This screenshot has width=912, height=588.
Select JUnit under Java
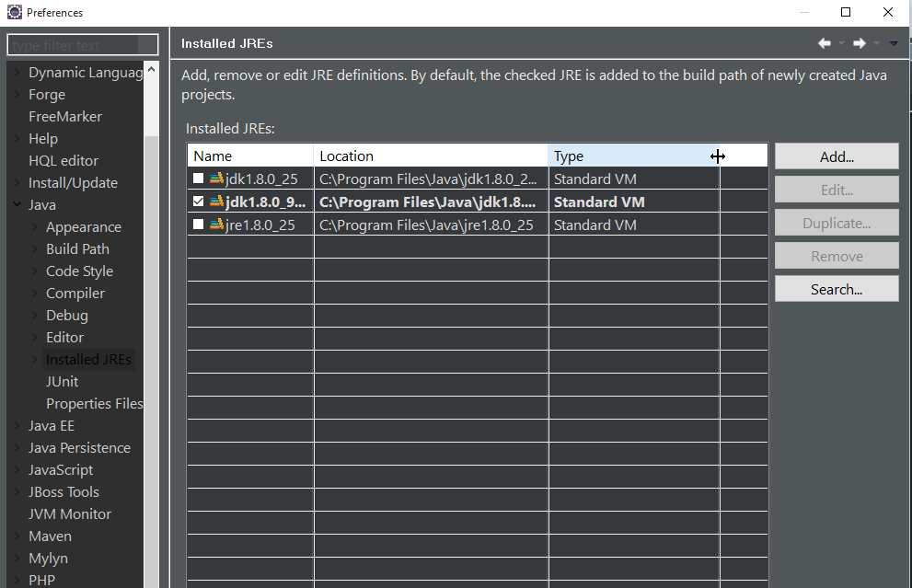pos(63,382)
